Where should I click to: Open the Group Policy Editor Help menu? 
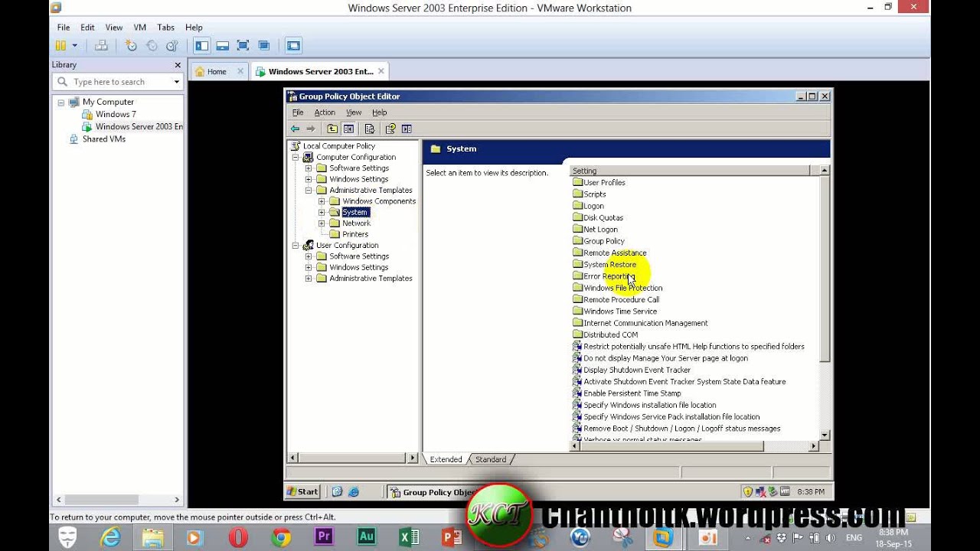pos(379,112)
